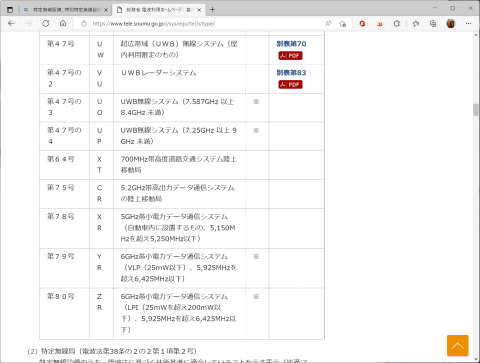Add this page to favorites
The width and height of the screenshot is (480, 363).
click(x=342, y=24)
